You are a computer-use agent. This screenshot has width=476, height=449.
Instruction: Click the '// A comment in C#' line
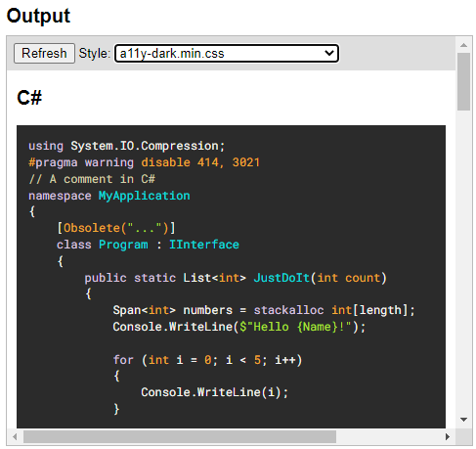[92, 179]
